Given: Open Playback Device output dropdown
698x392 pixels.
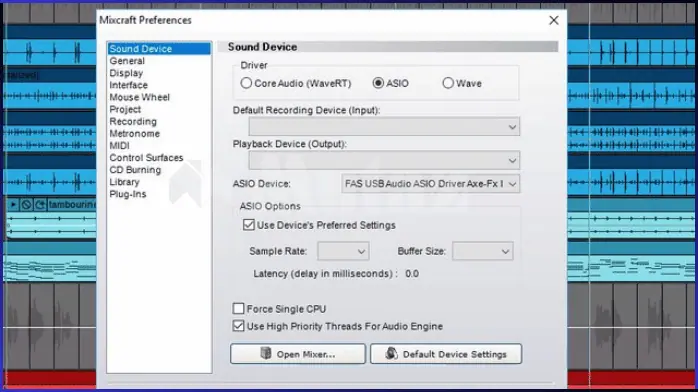Looking at the screenshot, I should [384, 160].
